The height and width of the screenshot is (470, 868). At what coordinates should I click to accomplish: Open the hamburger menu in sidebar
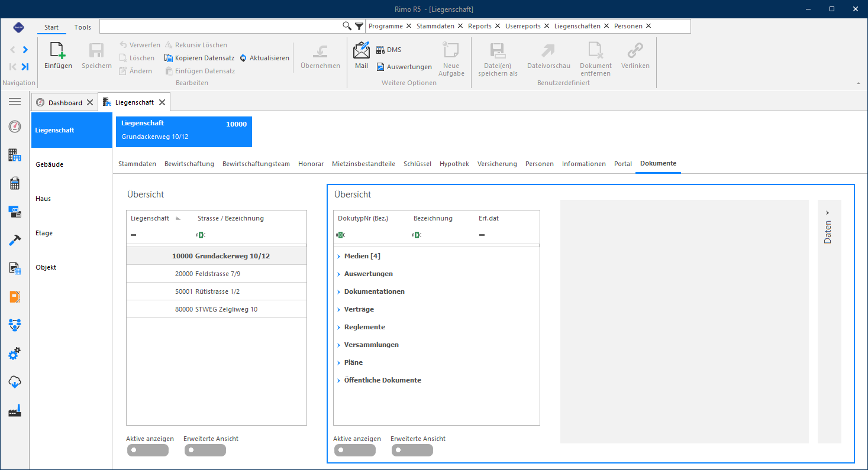[15, 102]
